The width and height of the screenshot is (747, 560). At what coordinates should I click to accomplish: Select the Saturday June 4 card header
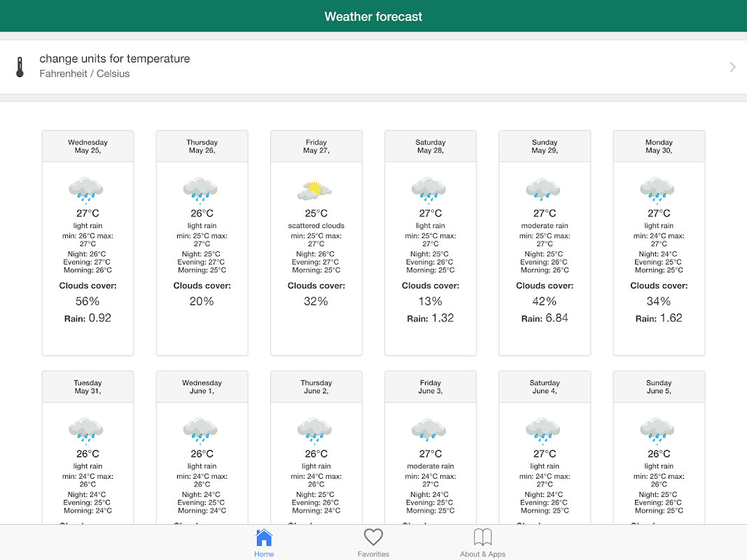(x=545, y=386)
